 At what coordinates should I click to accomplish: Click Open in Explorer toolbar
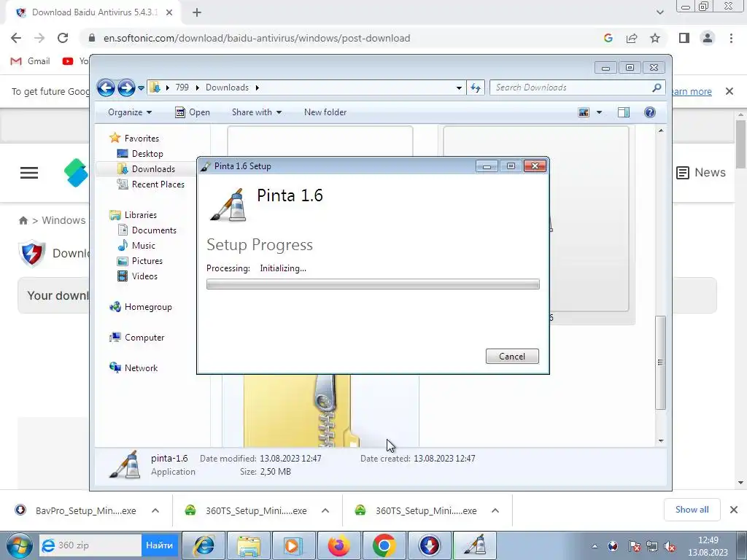[193, 112]
